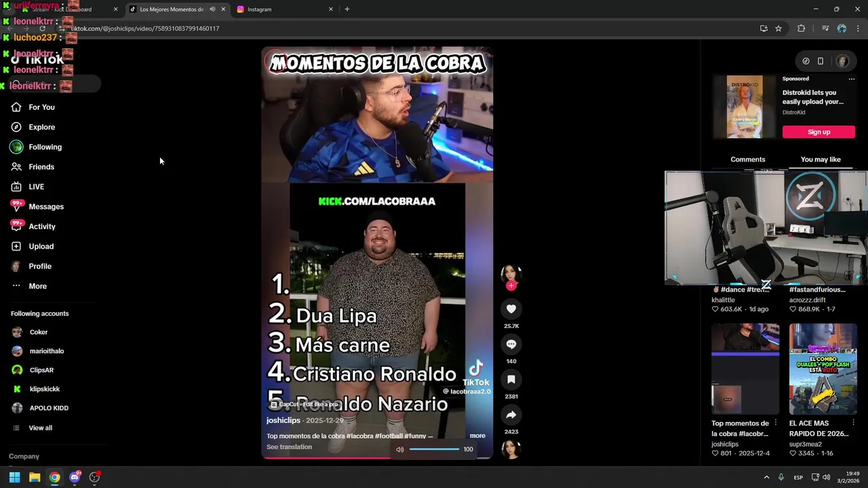Open Discord from the taskbar
The image size is (868, 488).
[x=75, y=477]
